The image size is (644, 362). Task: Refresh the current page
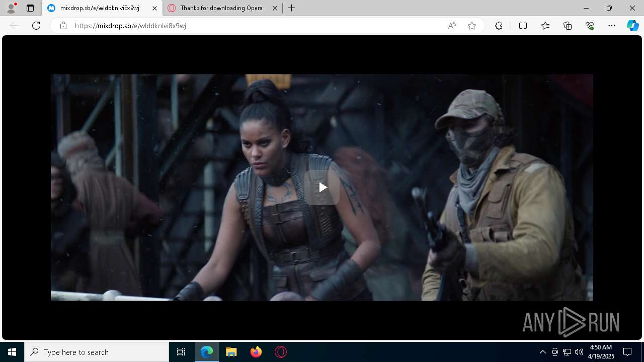tap(36, 26)
